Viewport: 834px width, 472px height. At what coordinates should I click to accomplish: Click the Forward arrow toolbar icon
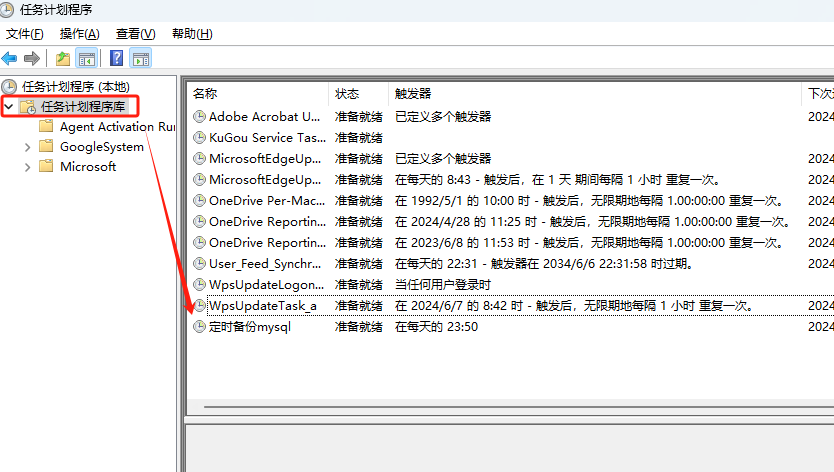coord(32,58)
